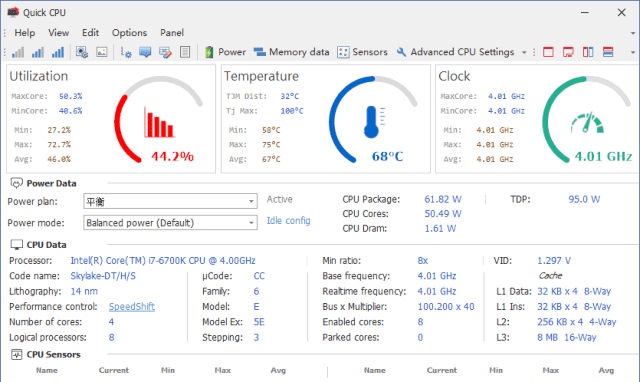Screen dimensions: 640x382
Task: Click the screenshot-with-gear toolbar icon
Action: [x=82, y=52]
